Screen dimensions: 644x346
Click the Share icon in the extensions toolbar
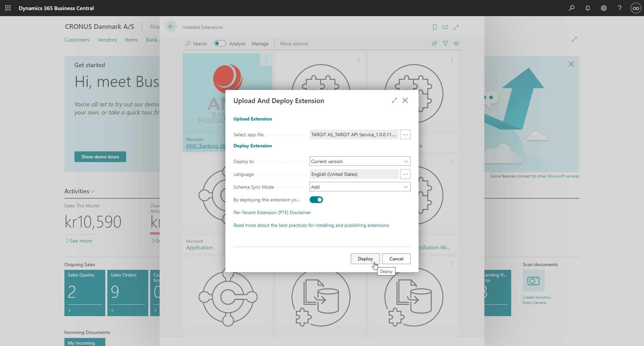pos(434,43)
